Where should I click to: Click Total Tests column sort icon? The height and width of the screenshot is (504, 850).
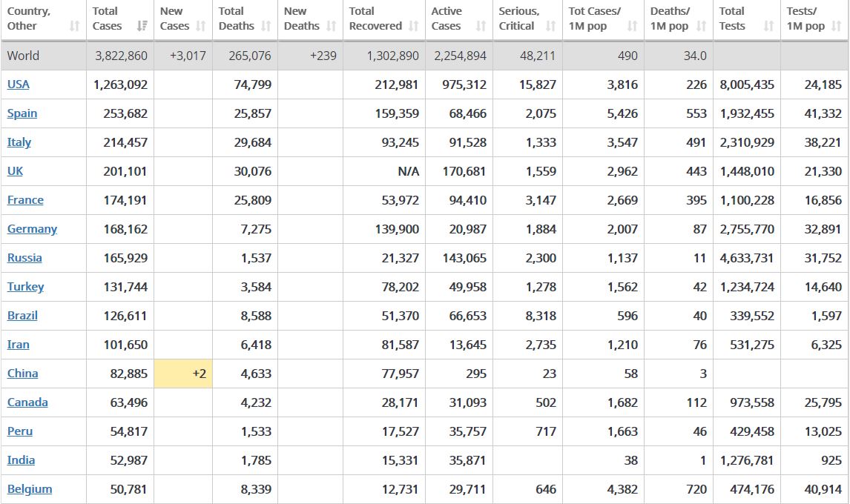(x=768, y=27)
